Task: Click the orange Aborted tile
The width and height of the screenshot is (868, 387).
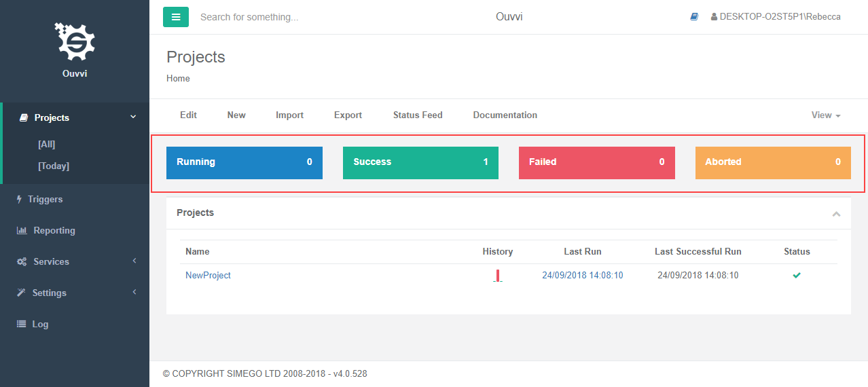Action: point(773,162)
